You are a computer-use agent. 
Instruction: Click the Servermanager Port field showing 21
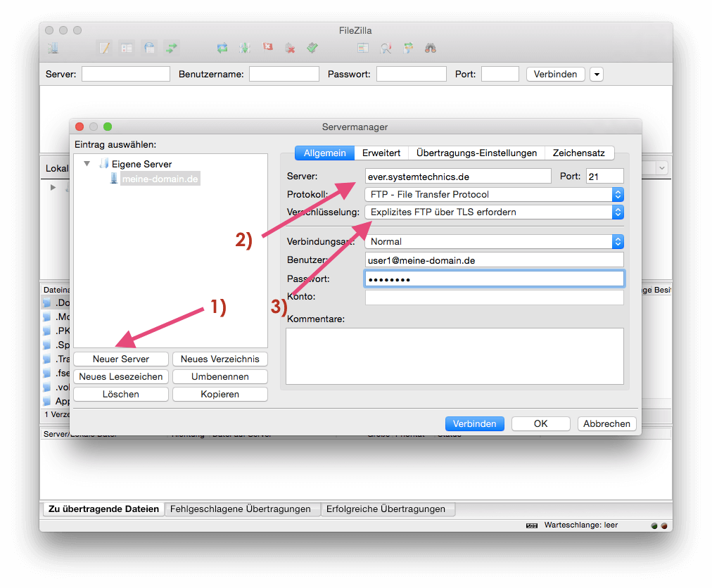tap(605, 176)
